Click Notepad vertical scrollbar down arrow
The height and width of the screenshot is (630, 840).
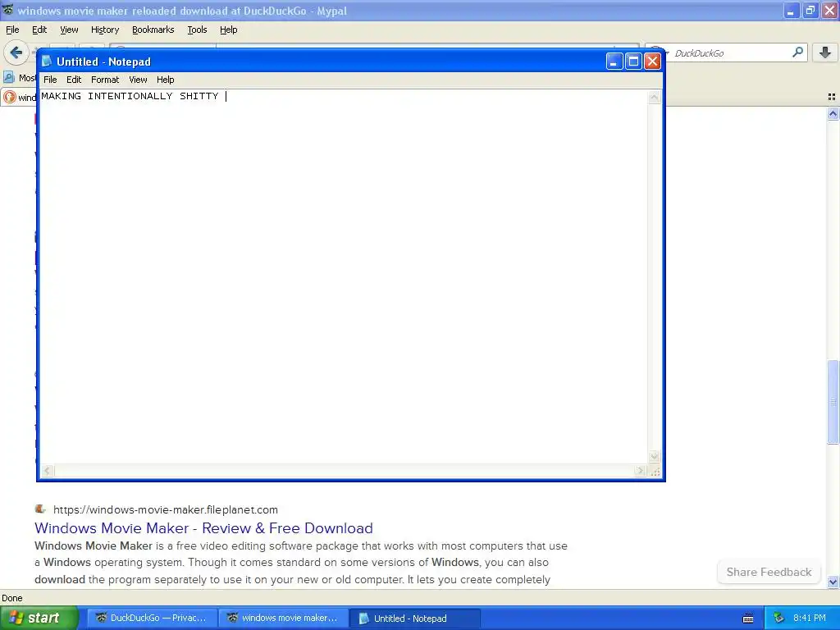point(654,457)
